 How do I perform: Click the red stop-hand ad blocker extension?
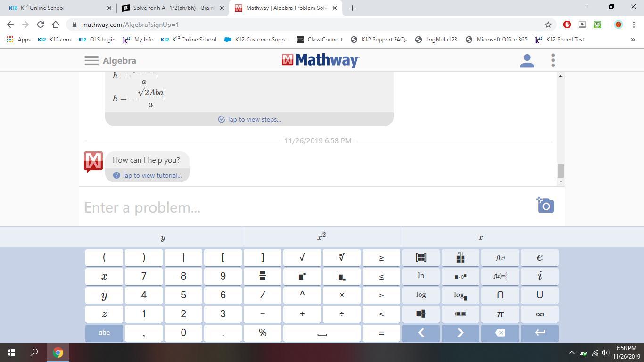point(567,25)
